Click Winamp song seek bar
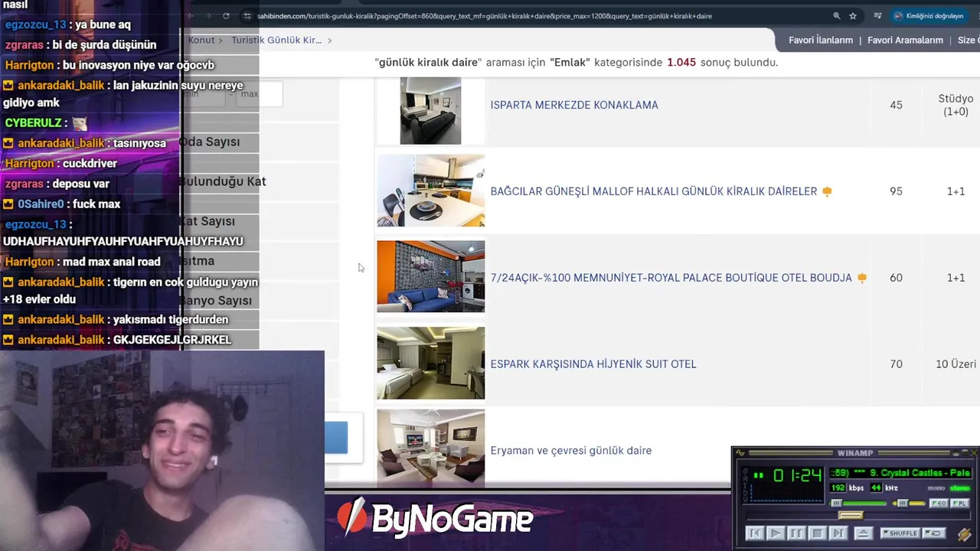The image size is (980, 551). tap(858, 515)
